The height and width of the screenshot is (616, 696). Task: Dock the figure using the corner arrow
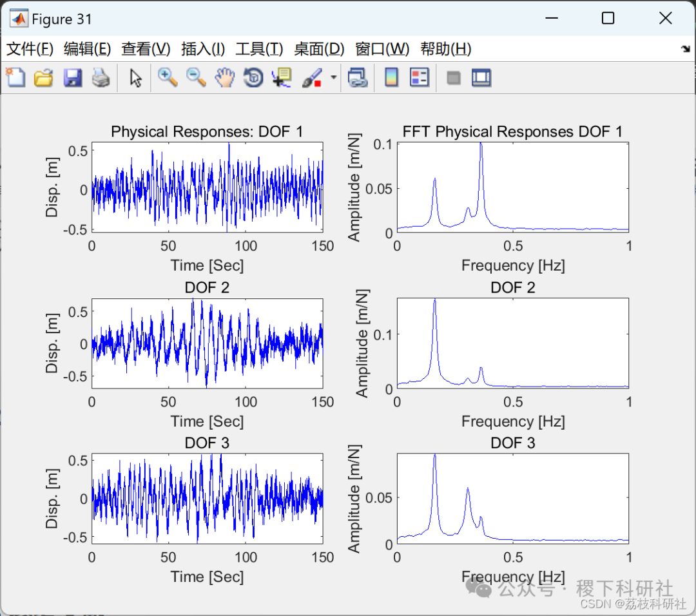tap(686, 49)
